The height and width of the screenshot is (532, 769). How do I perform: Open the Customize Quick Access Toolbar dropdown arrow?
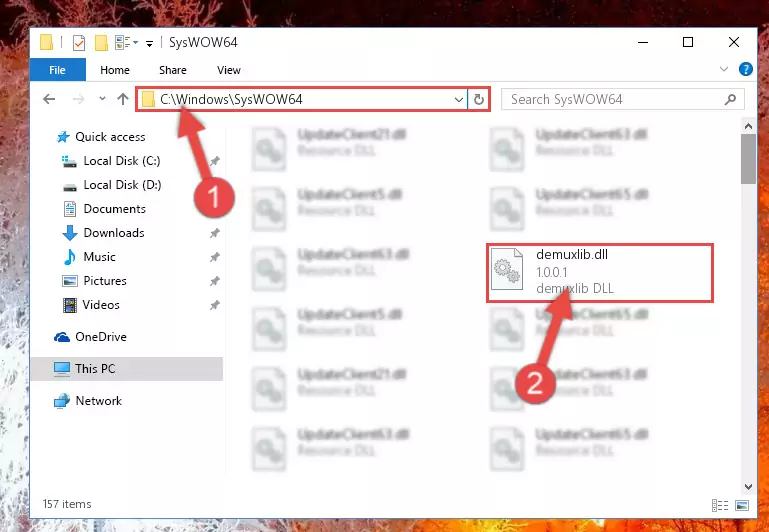(x=150, y=44)
